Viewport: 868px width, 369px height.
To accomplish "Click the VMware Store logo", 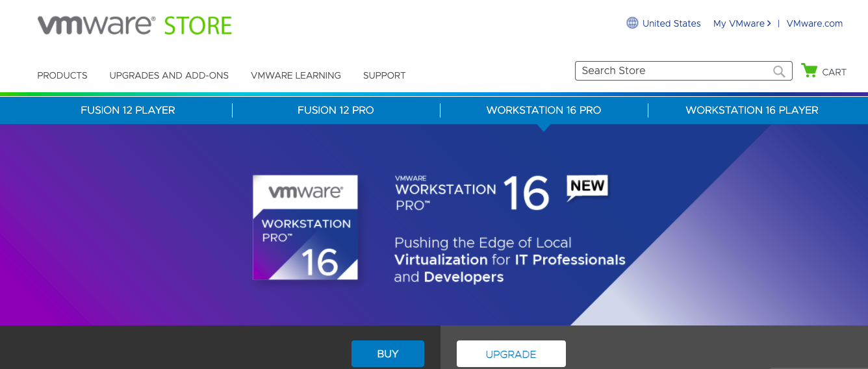I will 134,25.
